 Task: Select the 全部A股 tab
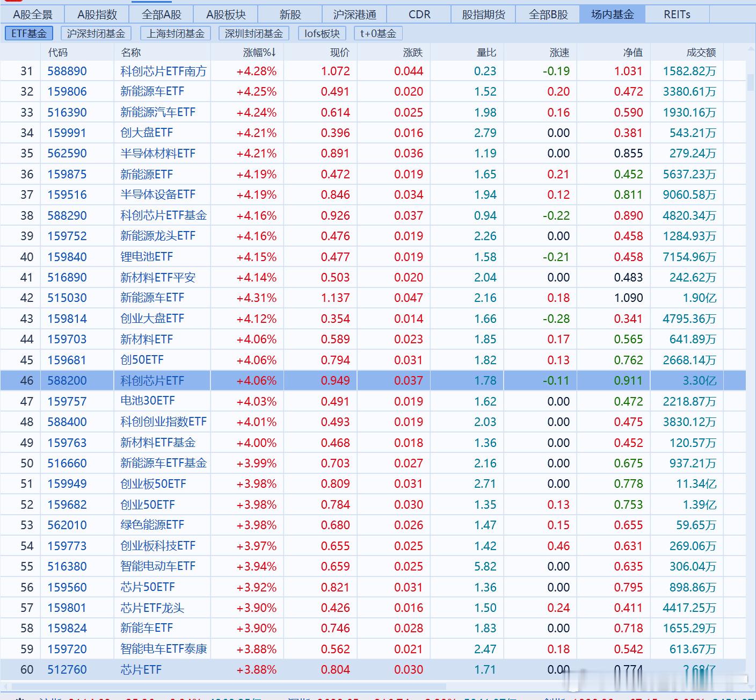coord(162,15)
